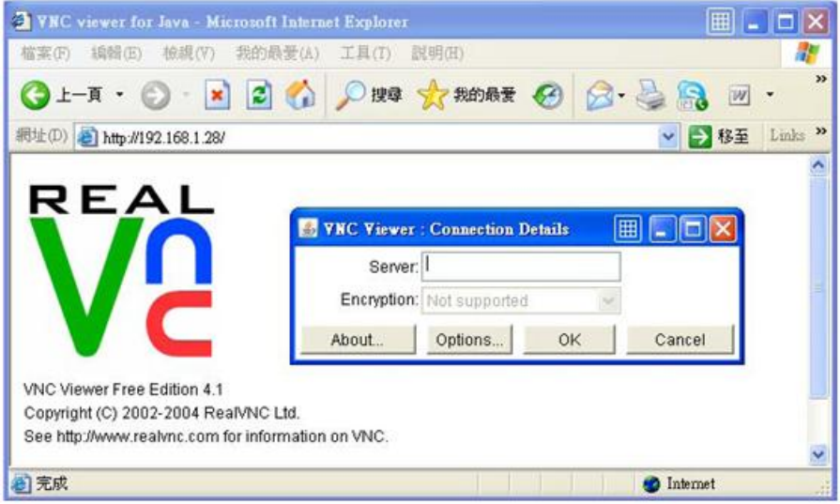Image resolution: width=840 pixels, height=504 pixels.
Task: Click the Java icon in the VNC dialog title
Action: click(x=308, y=229)
